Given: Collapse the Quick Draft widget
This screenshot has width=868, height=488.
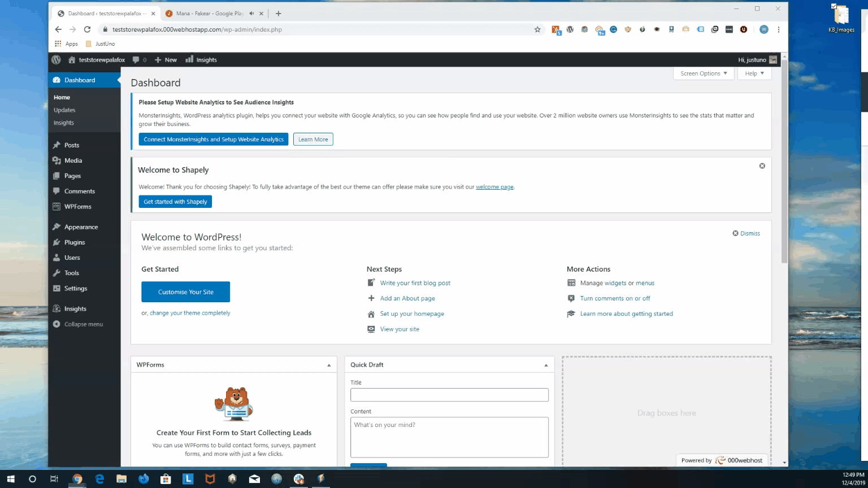Looking at the screenshot, I should [x=546, y=364].
